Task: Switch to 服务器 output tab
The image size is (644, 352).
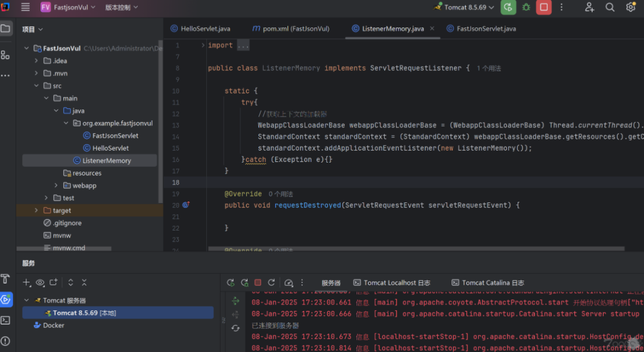Action: [331, 283]
